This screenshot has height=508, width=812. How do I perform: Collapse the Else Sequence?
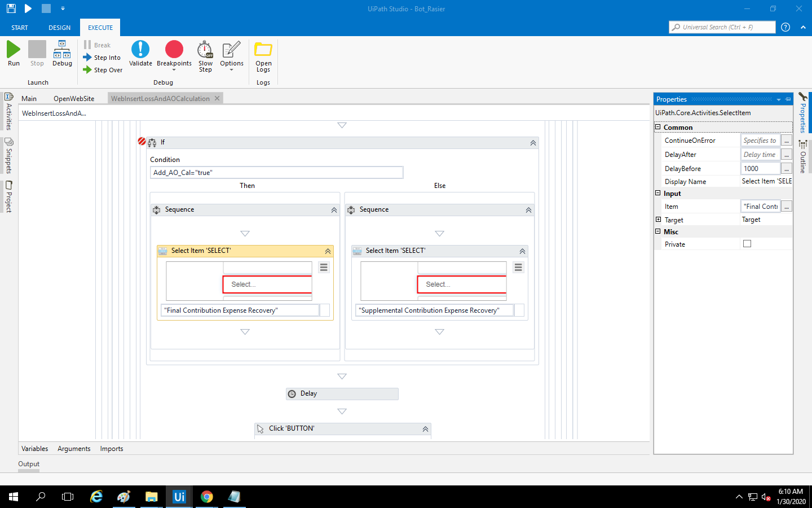pos(528,210)
